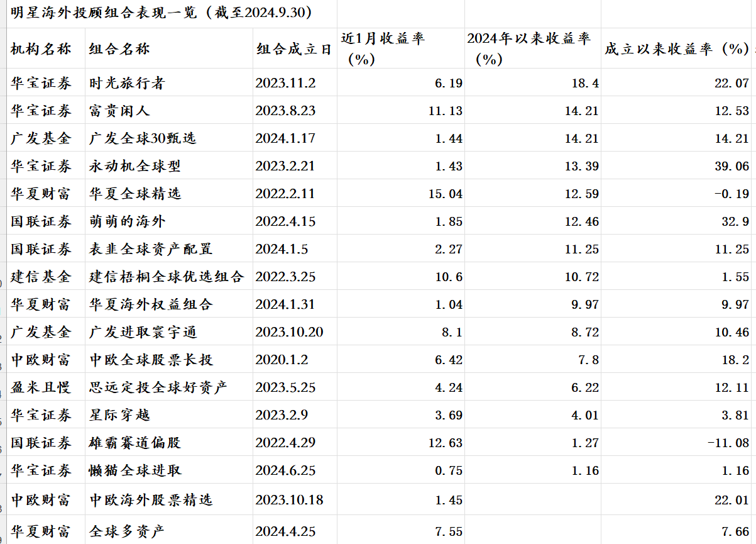Select the 12.59 year-to-date return cell
The height and width of the screenshot is (544, 756).
(x=533, y=193)
